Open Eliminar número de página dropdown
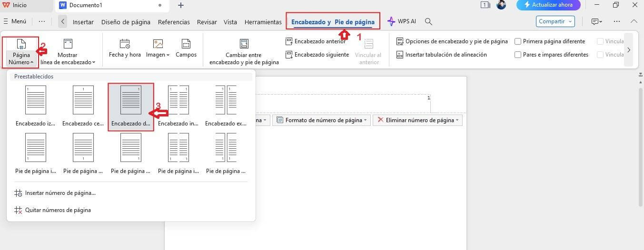 [417, 120]
